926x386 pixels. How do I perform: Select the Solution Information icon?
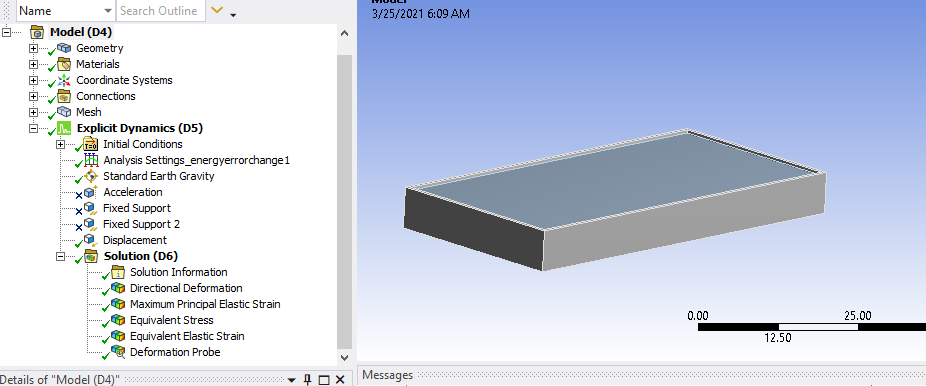tap(118, 272)
